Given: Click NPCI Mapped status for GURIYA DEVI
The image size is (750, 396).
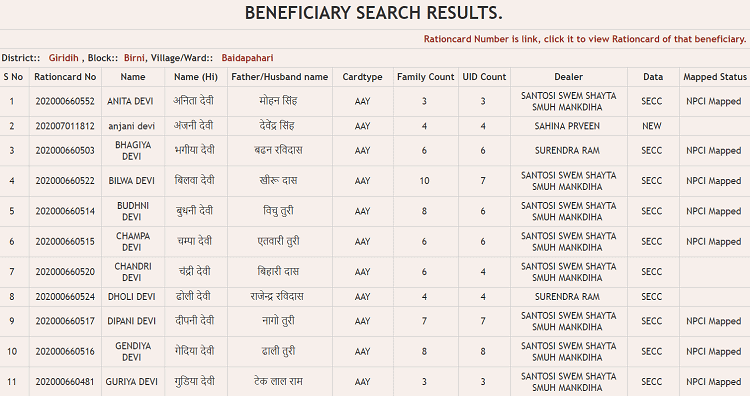Looking at the screenshot, I should [714, 382].
